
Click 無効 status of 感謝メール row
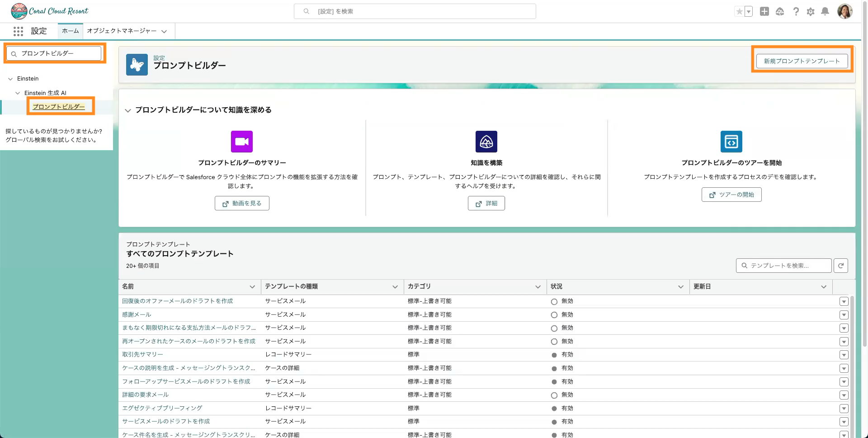click(x=567, y=314)
